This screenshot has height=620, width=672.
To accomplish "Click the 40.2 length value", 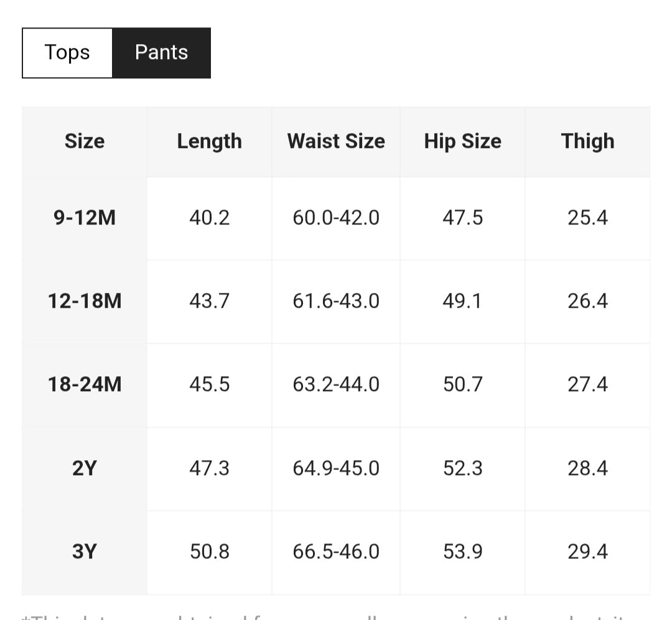I will pyautogui.click(x=209, y=218).
